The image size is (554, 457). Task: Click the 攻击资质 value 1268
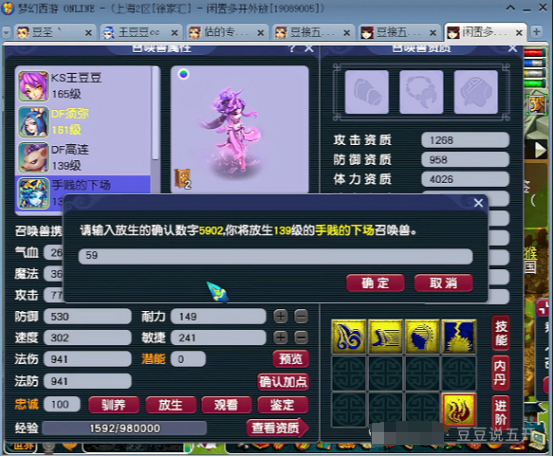tap(465, 140)
